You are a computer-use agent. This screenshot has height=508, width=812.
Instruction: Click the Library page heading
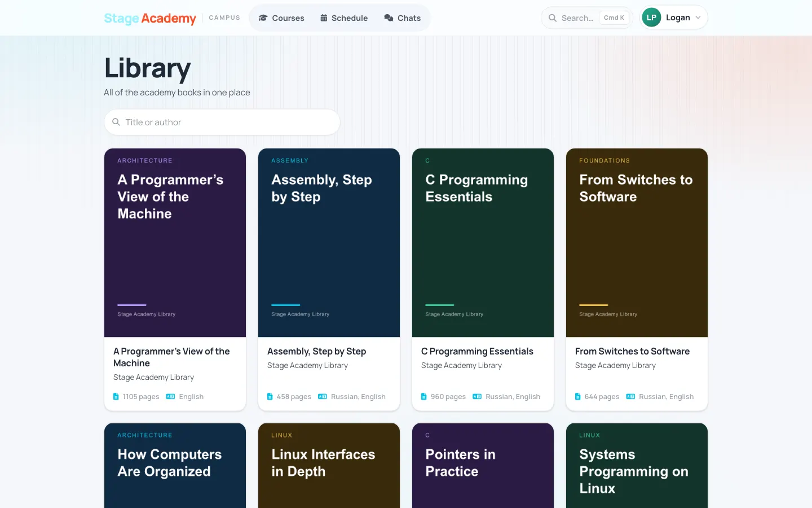tap(148, 68)
